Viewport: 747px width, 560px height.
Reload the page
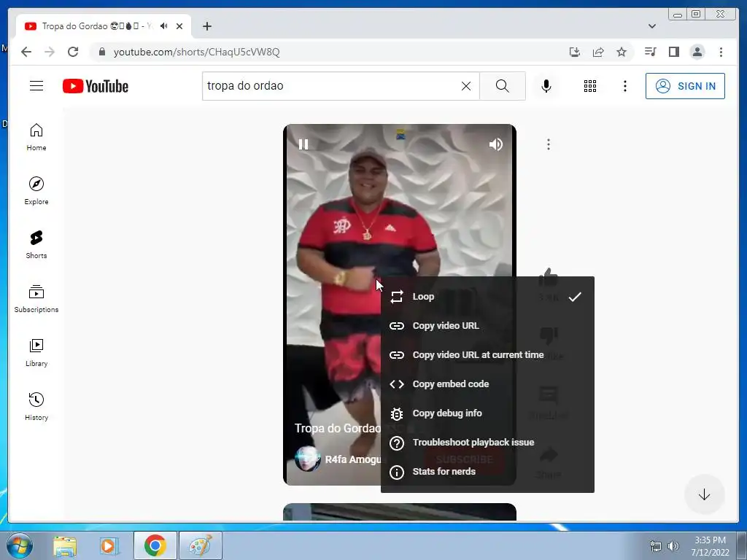[73, 52]
